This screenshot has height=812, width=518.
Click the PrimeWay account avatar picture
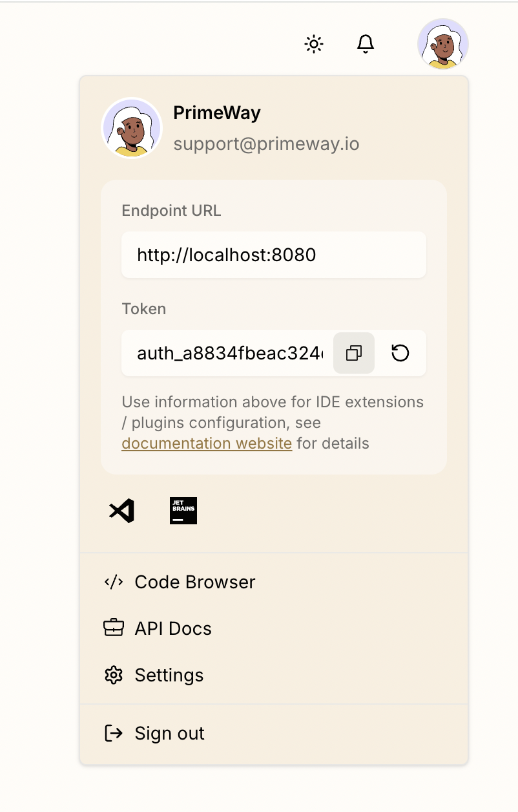[x=132, y=128]
